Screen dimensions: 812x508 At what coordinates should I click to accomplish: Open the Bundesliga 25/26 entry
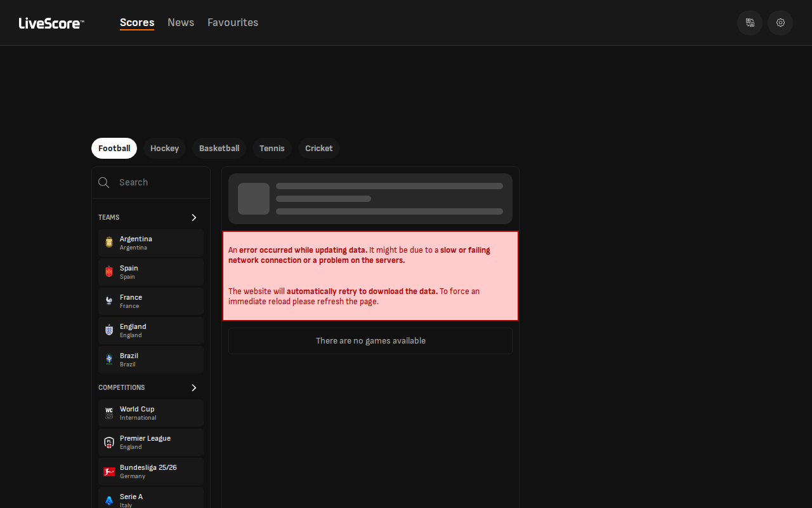coord(151,471)
